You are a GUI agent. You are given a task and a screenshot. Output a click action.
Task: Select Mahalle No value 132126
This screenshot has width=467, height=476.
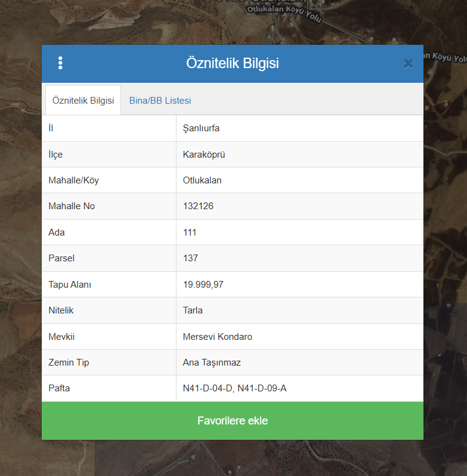pos(198,206)
